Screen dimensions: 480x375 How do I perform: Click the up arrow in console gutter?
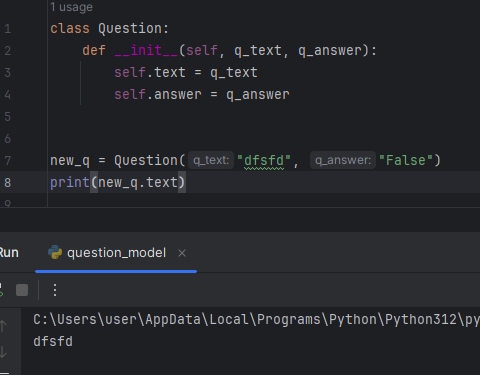pos(3,326)
